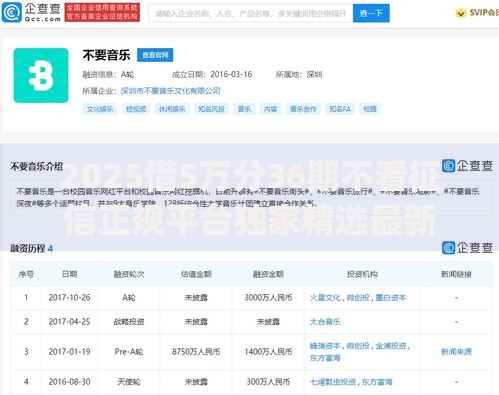Viewport: 499px width, 395px height.
Task: Click the 不要音乐 company title
Action: pyautogui.click(x=106, y=55)
